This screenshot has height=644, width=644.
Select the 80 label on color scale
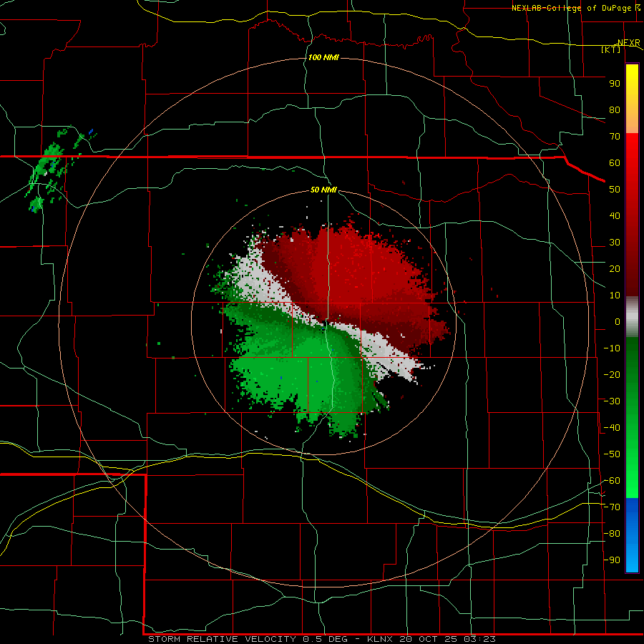click(615, 110)
